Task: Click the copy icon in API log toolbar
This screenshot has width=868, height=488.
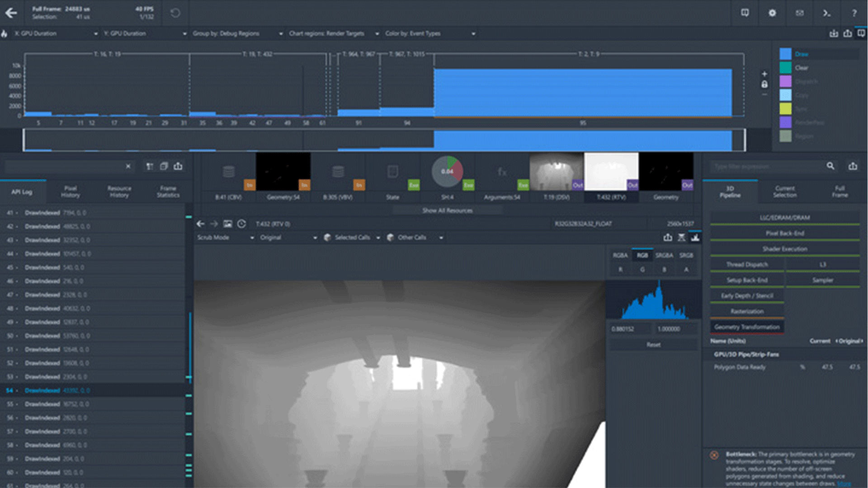Action: pyautogui.click(x=164, y=166)
